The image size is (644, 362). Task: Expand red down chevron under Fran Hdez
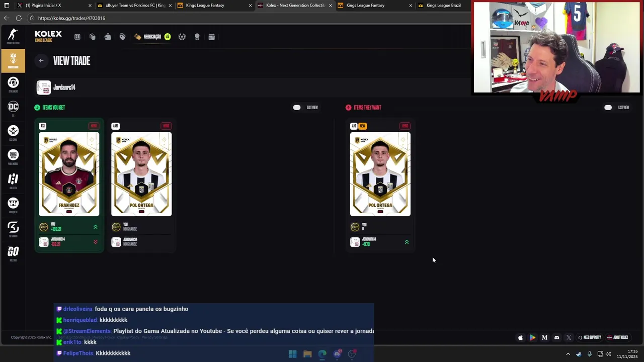96,242
